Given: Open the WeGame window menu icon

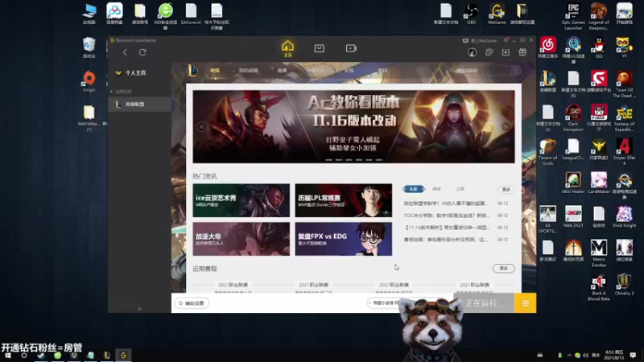Looking at the screenshot, I should click(506, 40).
